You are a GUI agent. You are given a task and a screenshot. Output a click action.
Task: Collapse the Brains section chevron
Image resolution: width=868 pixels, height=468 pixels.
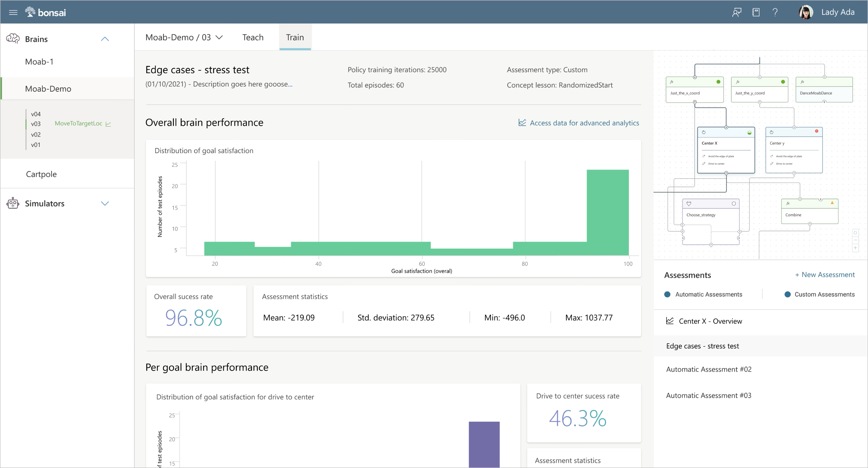(105, 39)
